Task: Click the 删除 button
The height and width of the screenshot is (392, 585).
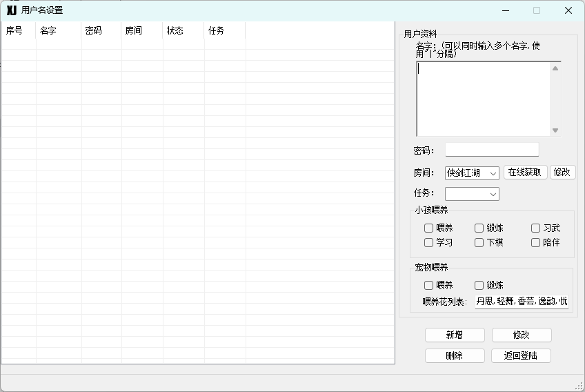Action: click(x=455, y=356)
